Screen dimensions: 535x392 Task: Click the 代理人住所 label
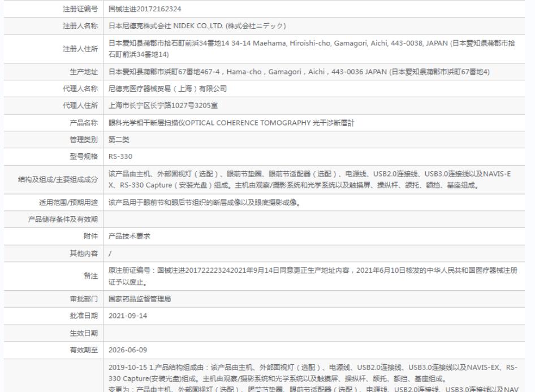(x=80, y=105)
